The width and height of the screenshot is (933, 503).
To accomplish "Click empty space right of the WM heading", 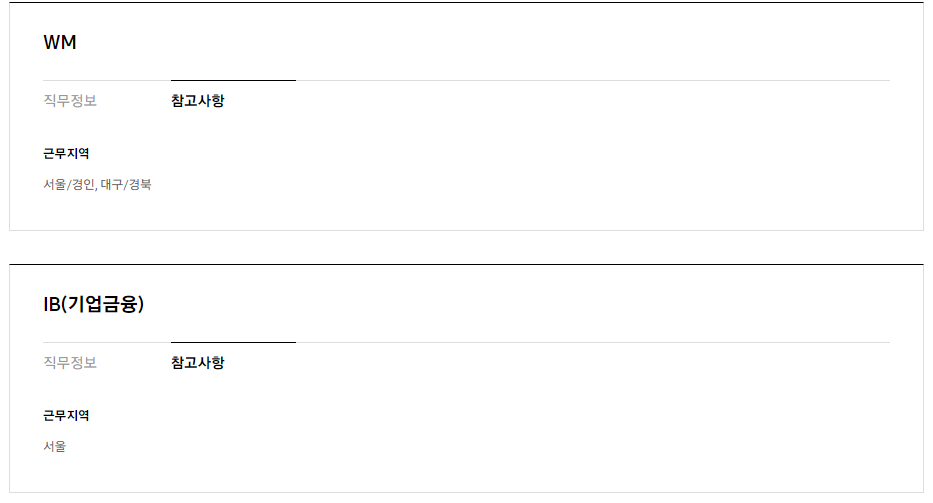I will click(x=500, y=43).
